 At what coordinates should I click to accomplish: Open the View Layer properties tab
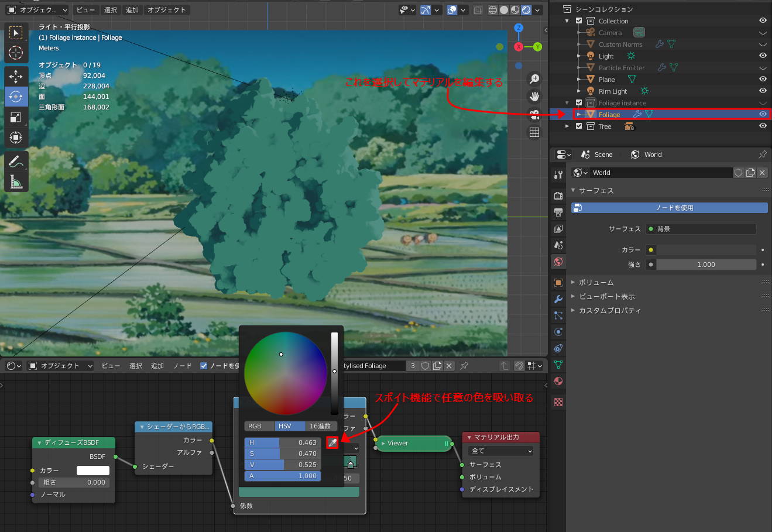tap(558, 228)
